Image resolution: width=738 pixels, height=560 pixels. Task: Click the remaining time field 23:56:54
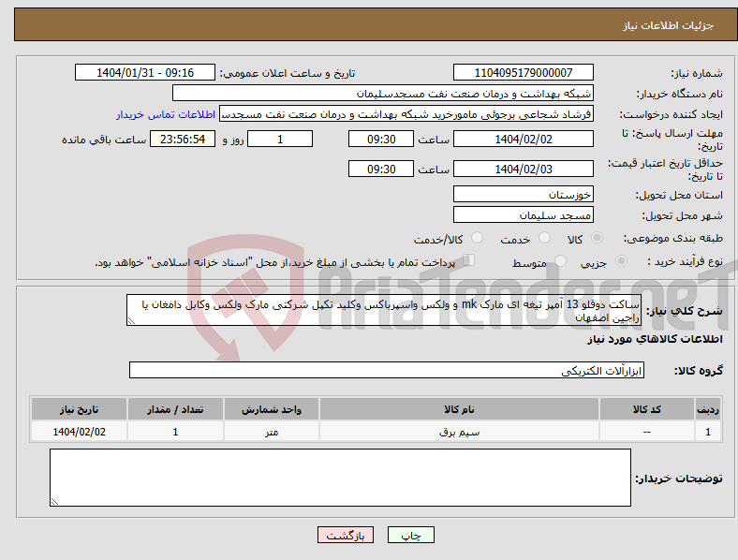(x=183, y=139)
